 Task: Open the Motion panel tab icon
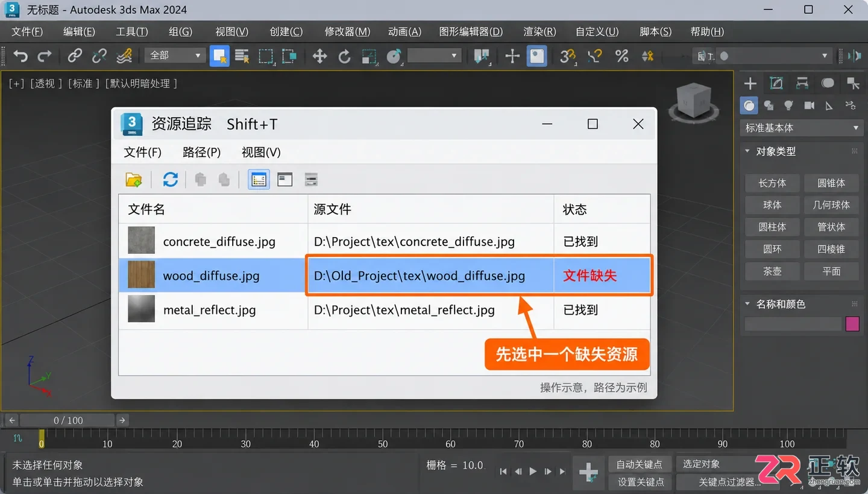[x=828, y=83]
